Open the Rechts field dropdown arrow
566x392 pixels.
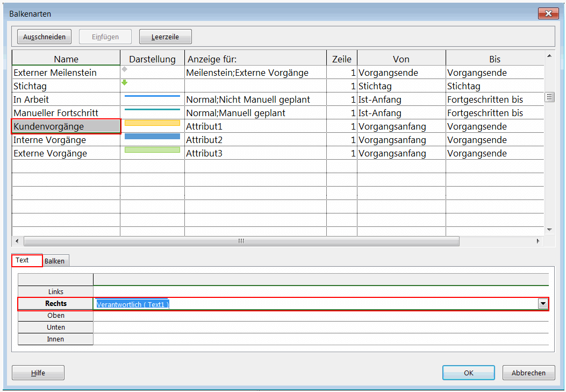tap(542, 304)
